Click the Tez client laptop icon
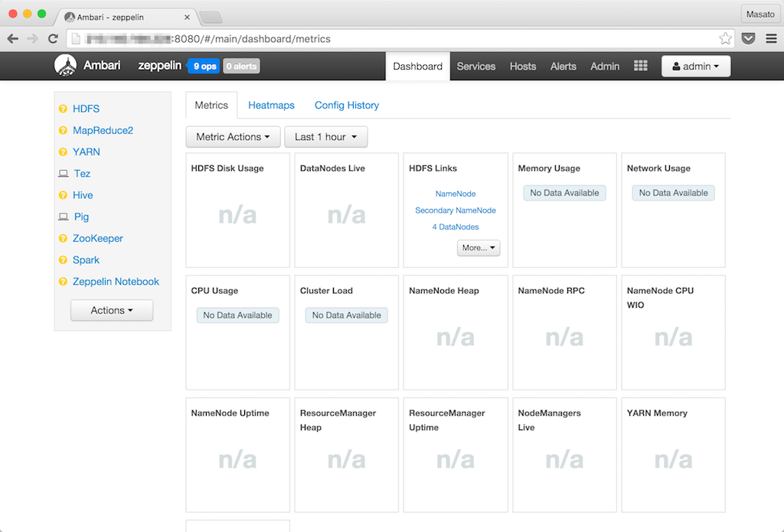This screenshot has height=532, width=784. tap(63, 174)
